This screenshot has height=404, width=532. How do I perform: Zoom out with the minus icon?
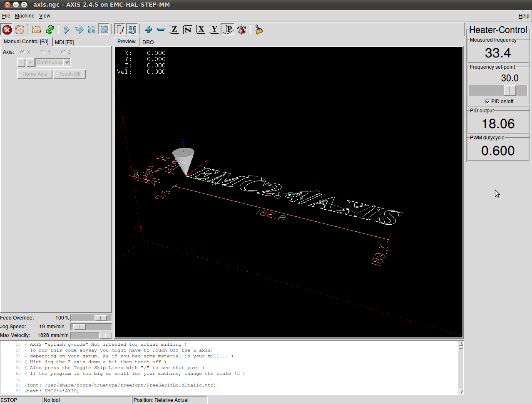click(161, 30)
